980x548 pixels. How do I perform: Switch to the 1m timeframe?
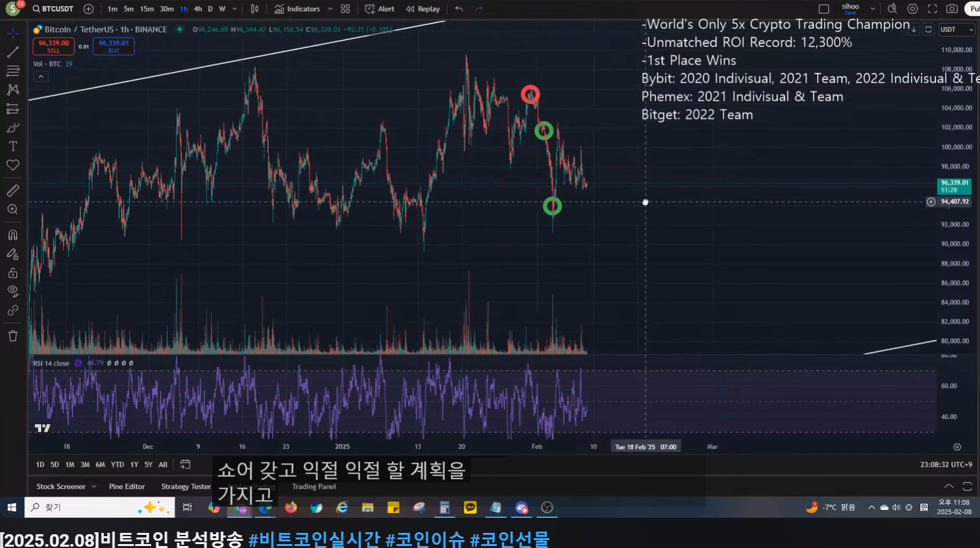click(x=112, y=9)
